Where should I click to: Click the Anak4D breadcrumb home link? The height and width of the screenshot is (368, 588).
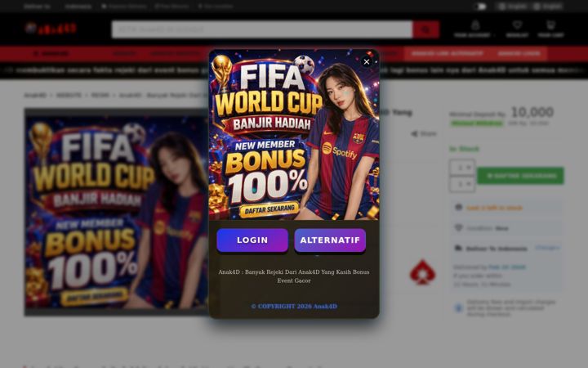tap(35, 96)
